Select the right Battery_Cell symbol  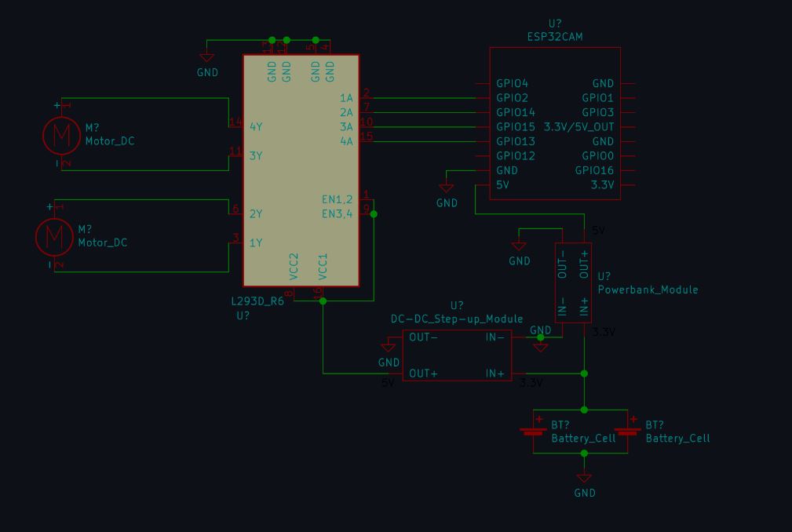coord(628,430)
